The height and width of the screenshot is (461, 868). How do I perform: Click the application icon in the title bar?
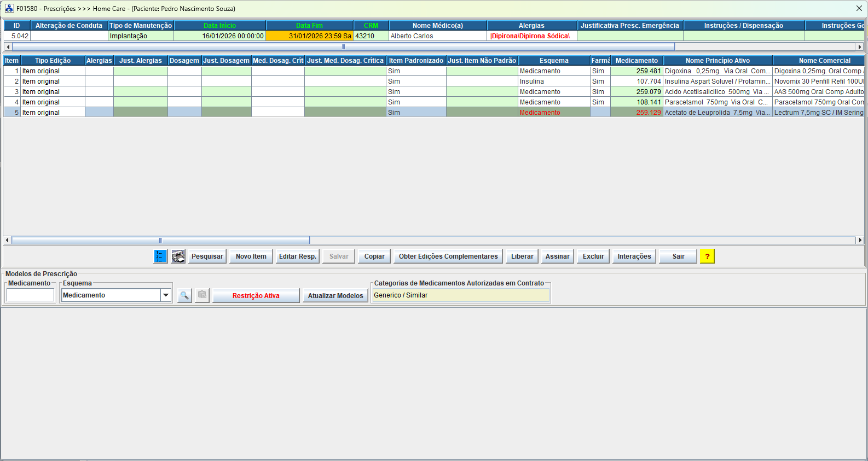click(x=9, y=8)
